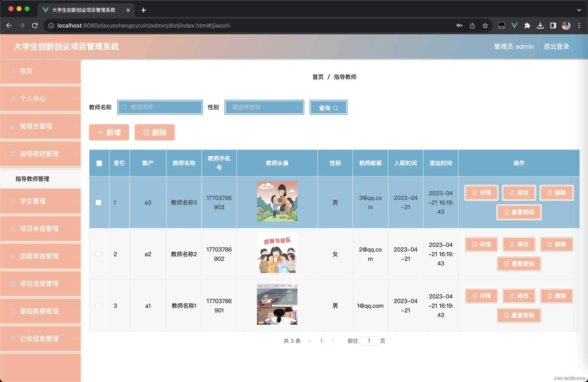Click the search magnifier inside 教师名称 field
The image size is (588, 382).
pyautogui.click(x=124, y=107)
